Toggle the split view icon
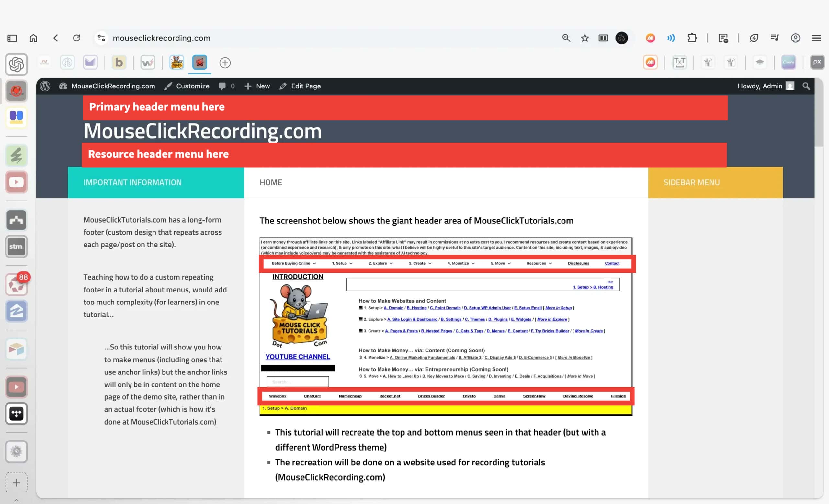The image size is (829, 504). pos(603,38)
